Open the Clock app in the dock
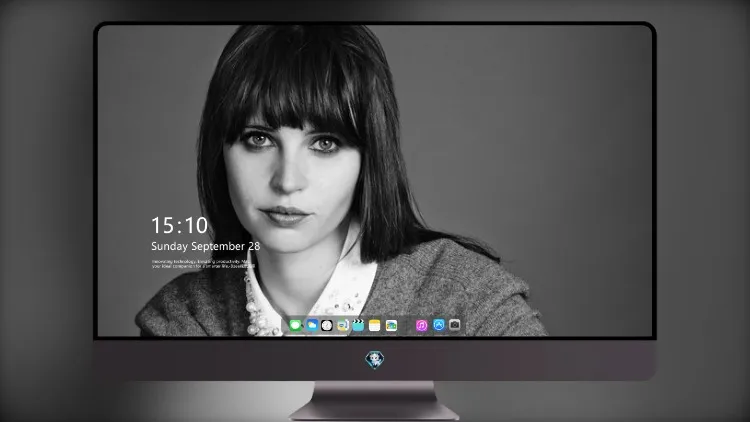The height and width of the screenshot is (422, 750). coord(327,325)
